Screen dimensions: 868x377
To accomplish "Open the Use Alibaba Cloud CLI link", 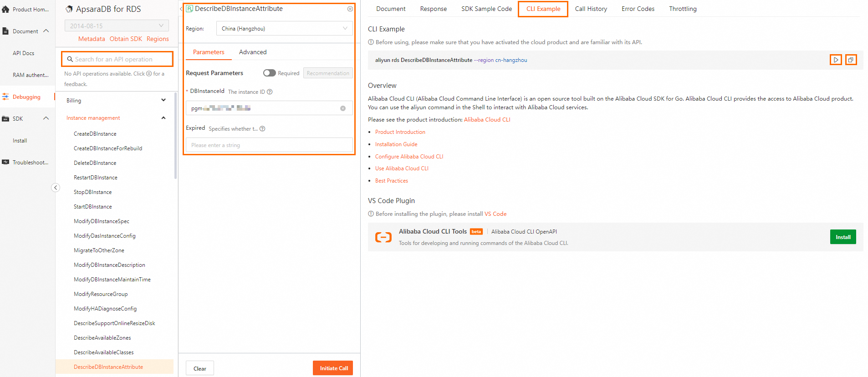I will (x=402, y=168).
